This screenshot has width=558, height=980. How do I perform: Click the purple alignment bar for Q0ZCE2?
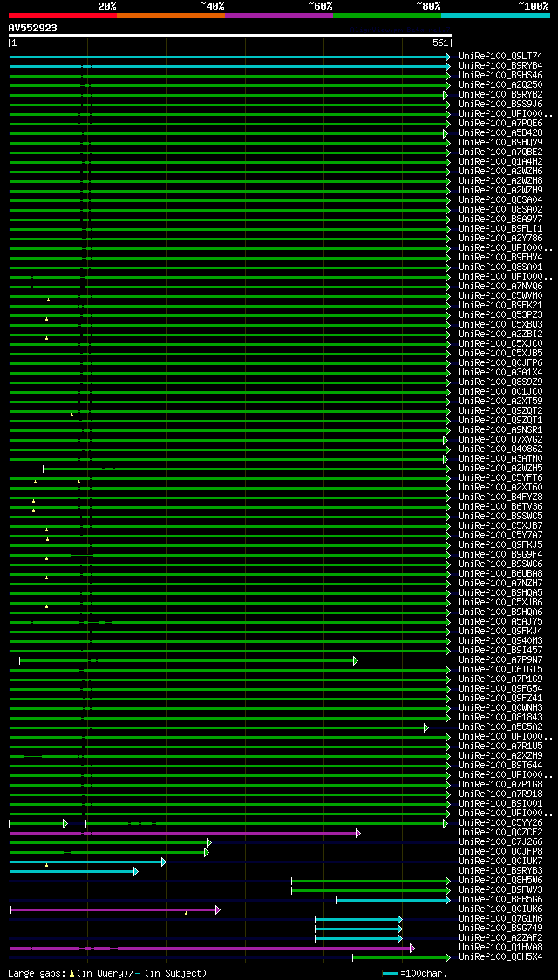tap(185, 833)
